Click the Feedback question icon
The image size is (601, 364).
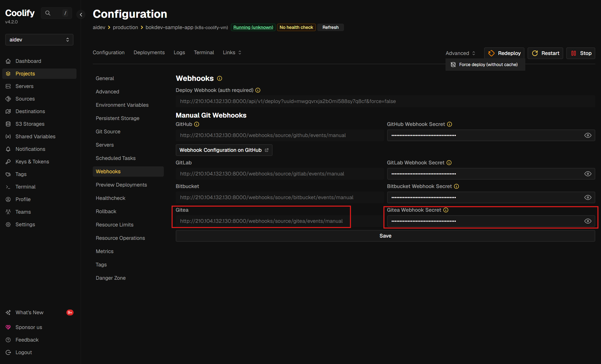click(x=8, y=340)
